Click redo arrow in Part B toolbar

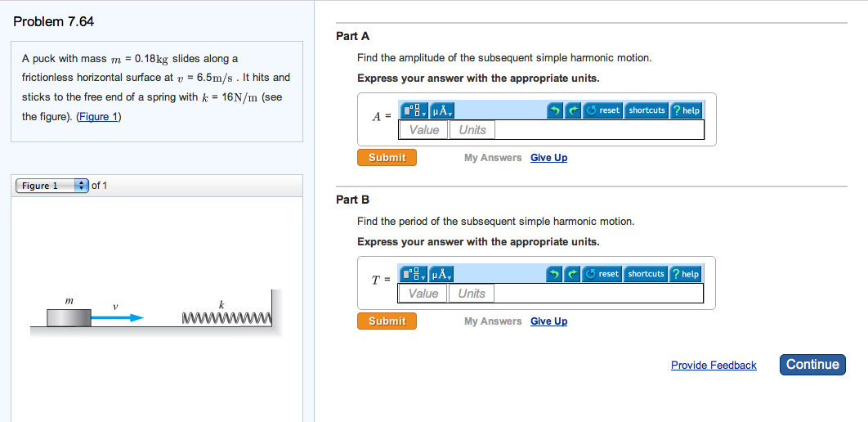click(574, 274)
